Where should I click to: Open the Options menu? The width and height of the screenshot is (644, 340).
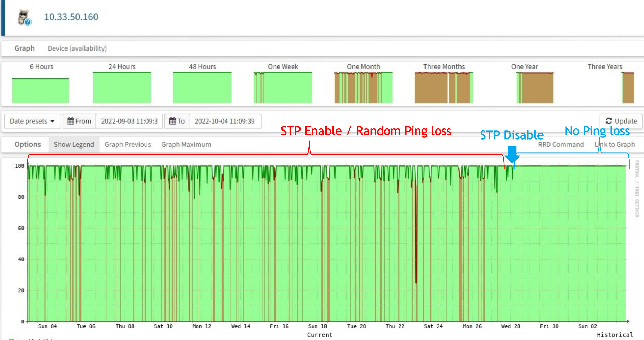[x=27, y=144]
